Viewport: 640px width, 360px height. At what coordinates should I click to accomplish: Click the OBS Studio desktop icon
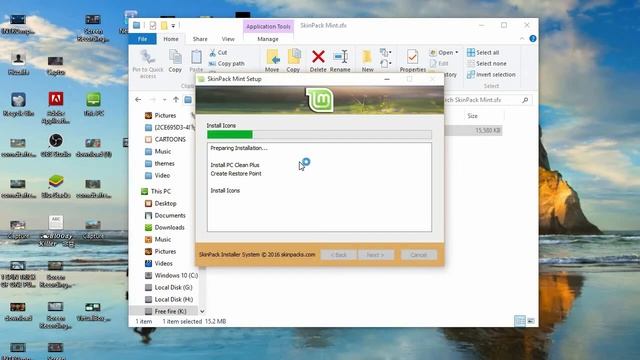click(x=56, y=146)
